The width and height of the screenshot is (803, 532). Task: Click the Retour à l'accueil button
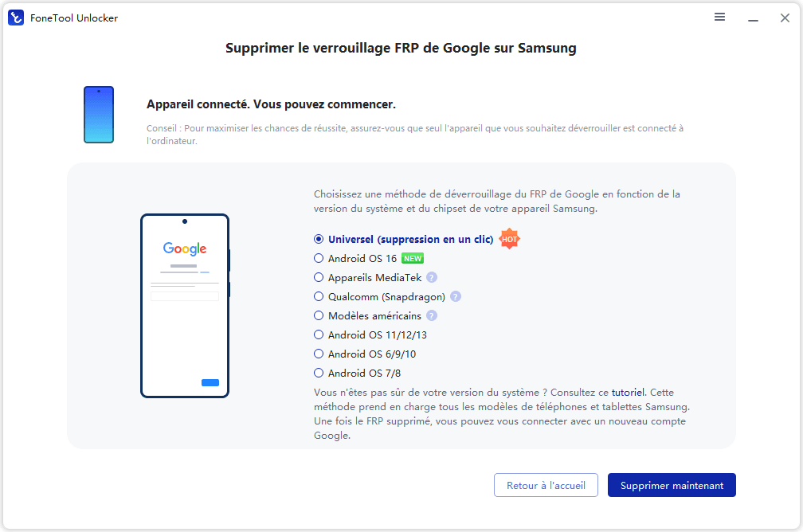pyautogui.click(x=546, y=485)
